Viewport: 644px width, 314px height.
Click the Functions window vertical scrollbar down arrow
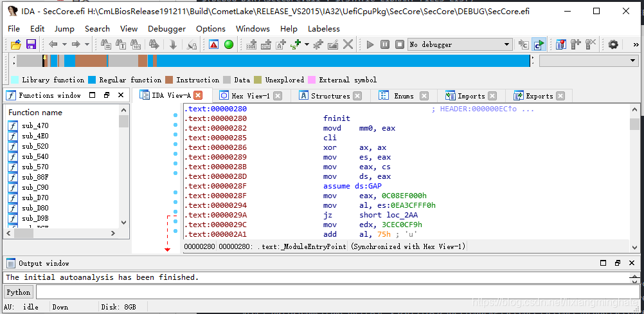pos(123,223)
